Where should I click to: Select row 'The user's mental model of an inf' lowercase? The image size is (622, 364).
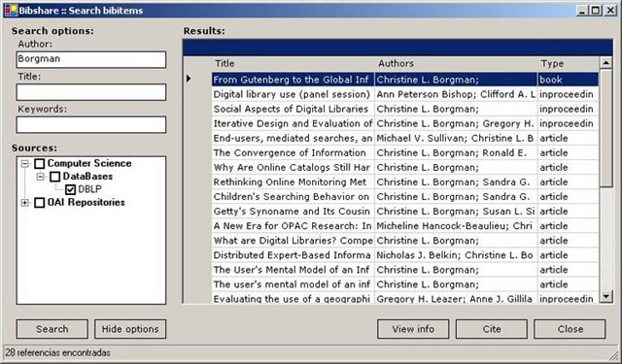405,284
